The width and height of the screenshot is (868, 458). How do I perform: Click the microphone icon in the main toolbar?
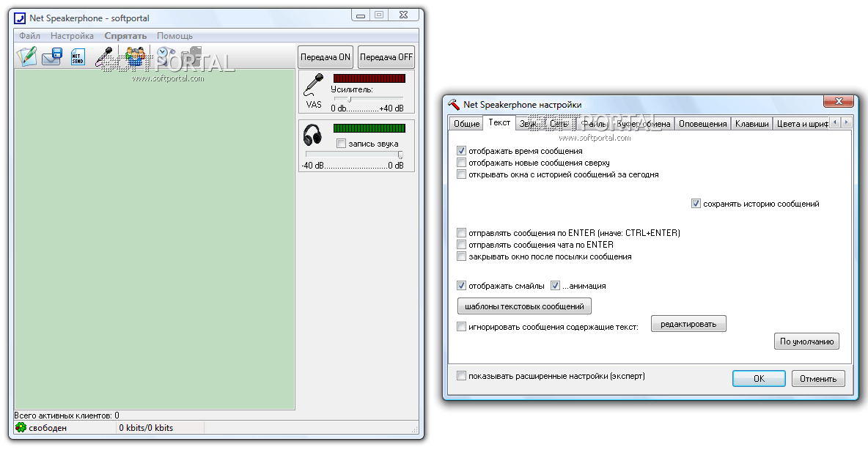click(x=104, y=56)
